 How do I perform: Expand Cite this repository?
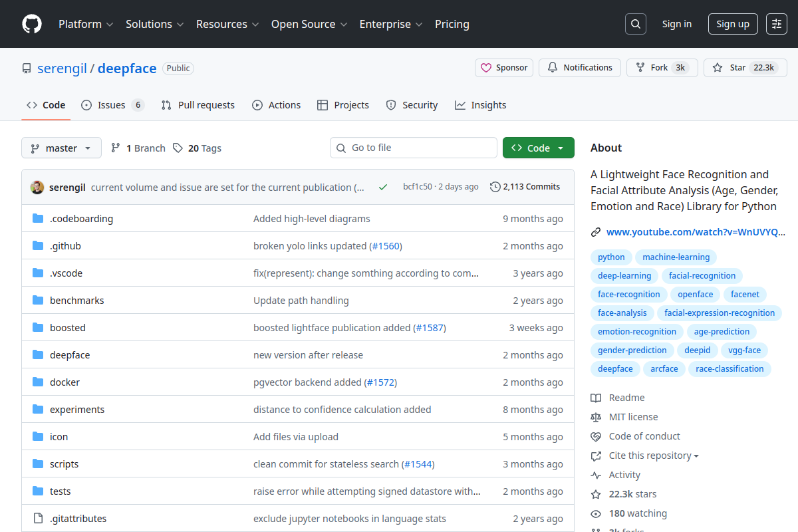pyautogui.click(x=650, y=455)
